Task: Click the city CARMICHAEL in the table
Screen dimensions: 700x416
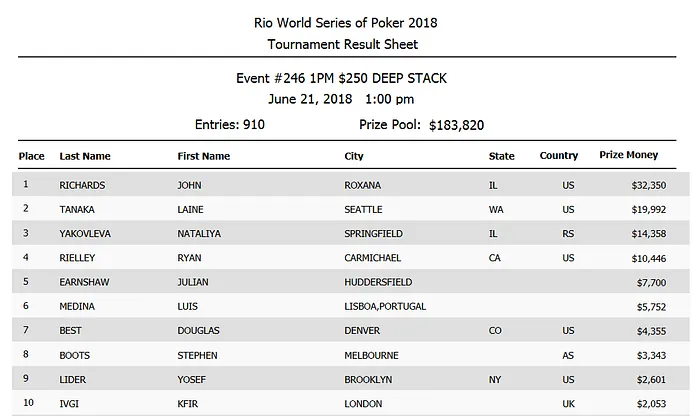Action: click(x=373, y=258)
